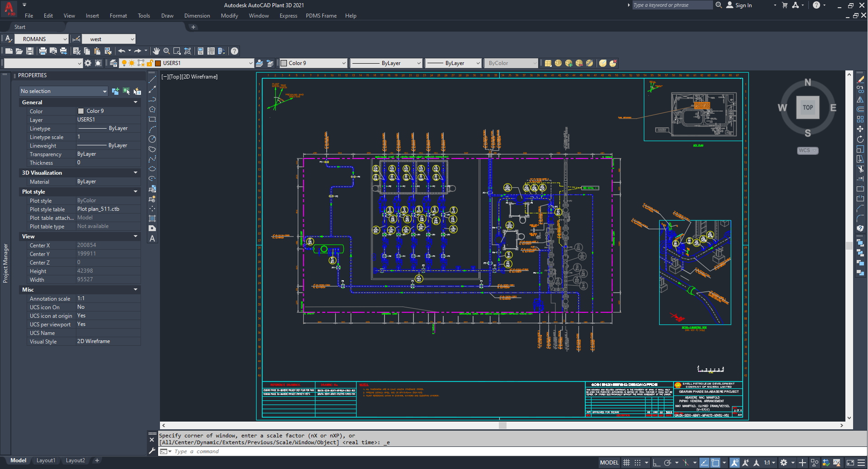Select the Hatch tool
The height and width of the screenshot is (469, 868).
(152, 218)
